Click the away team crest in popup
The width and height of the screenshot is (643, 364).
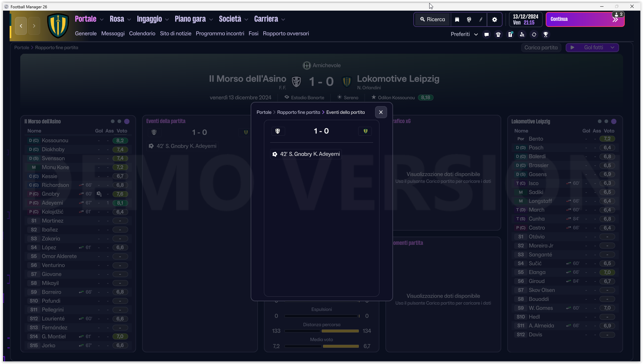[365, 131]
